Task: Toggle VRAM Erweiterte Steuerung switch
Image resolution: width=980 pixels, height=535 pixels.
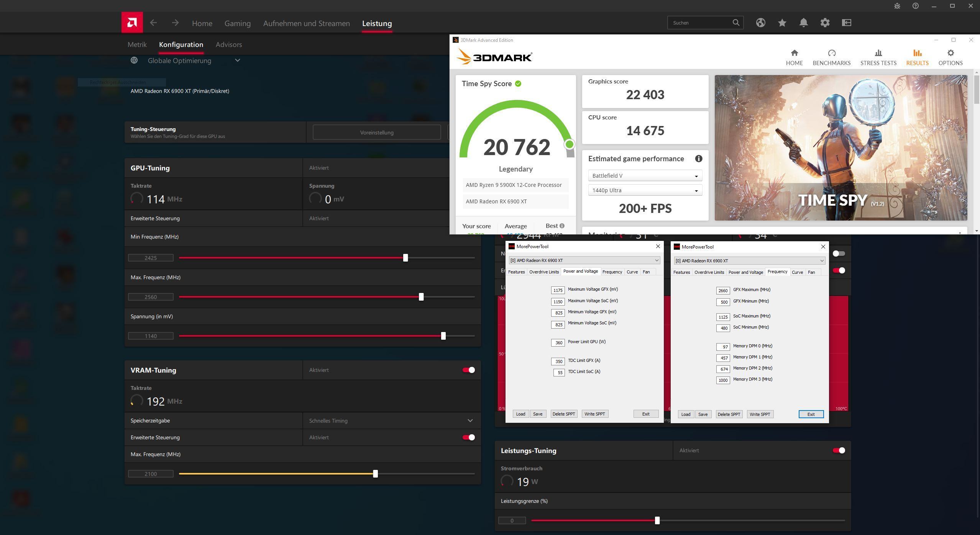Action: point(468,437)
